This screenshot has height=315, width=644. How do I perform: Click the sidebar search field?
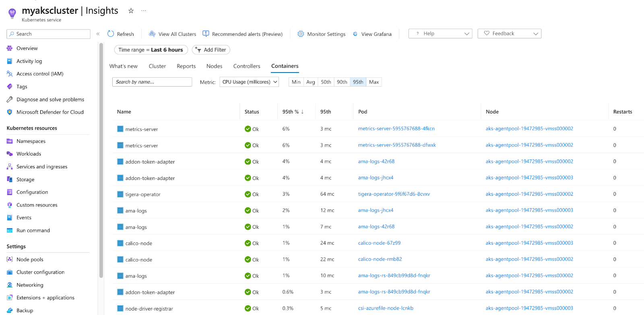click(x=48, y=34)
